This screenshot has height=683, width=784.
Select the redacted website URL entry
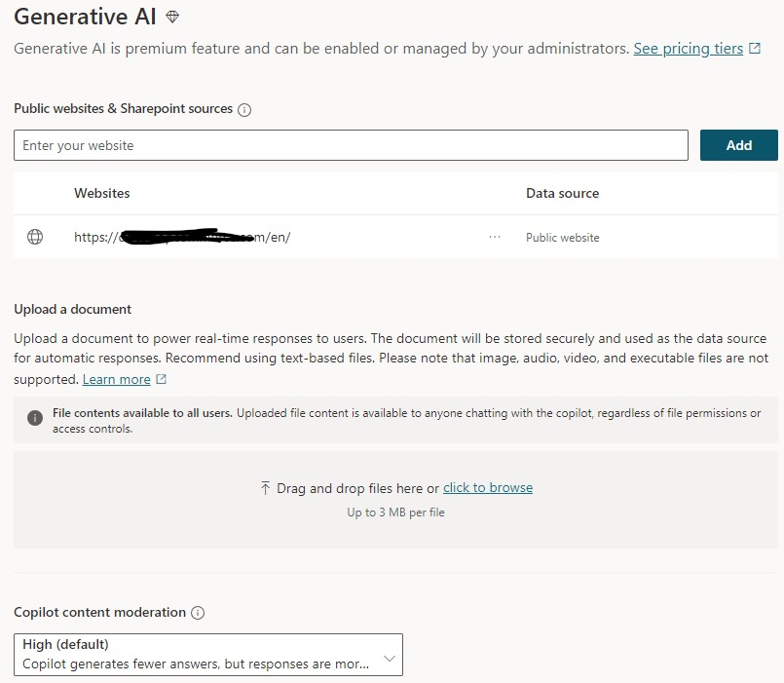pyautogui.click(x=182, y=237)
